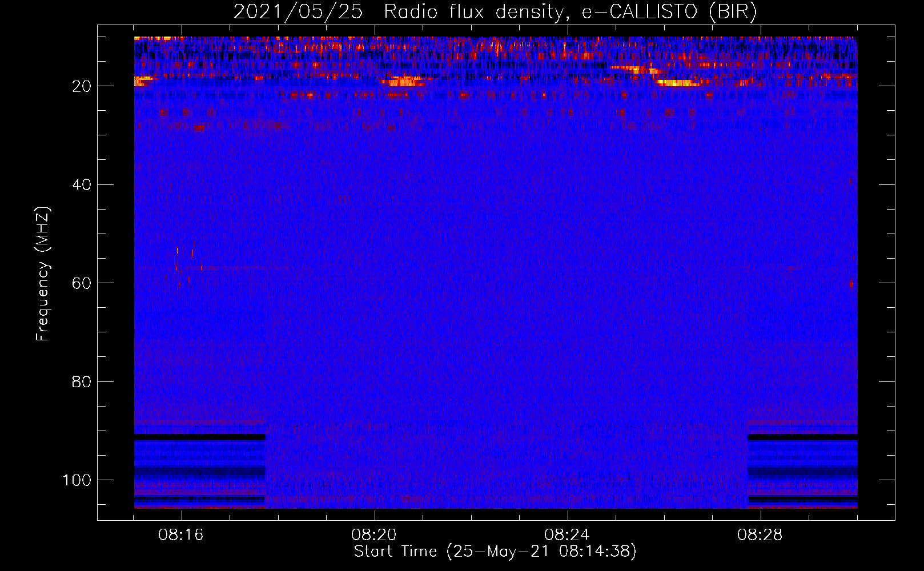924x571 pixels.
Task: Select the 80 MHz frequency tick label
Action: (x=82, y=382)
